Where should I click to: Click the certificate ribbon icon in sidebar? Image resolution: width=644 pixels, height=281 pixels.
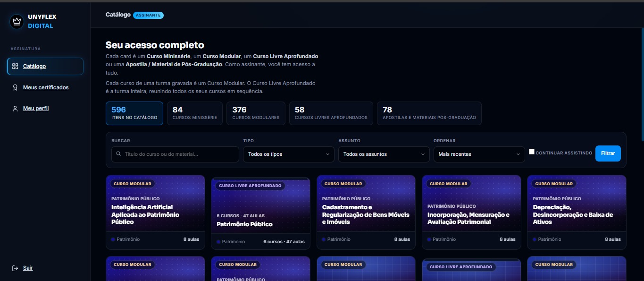tap(15, 87)
